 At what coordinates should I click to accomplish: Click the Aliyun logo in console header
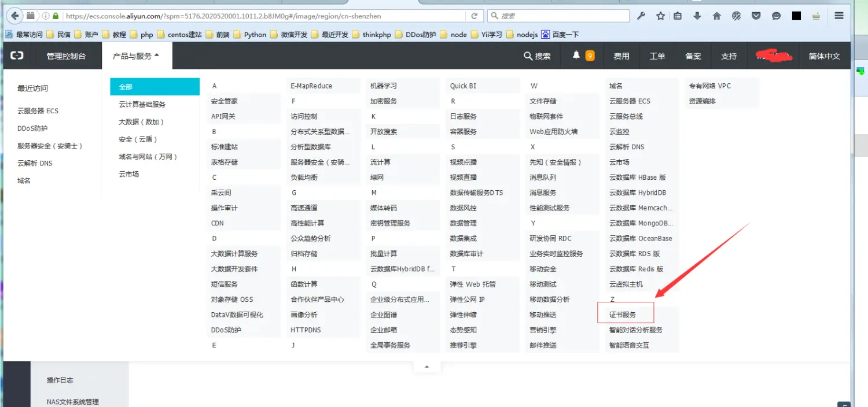17,55
